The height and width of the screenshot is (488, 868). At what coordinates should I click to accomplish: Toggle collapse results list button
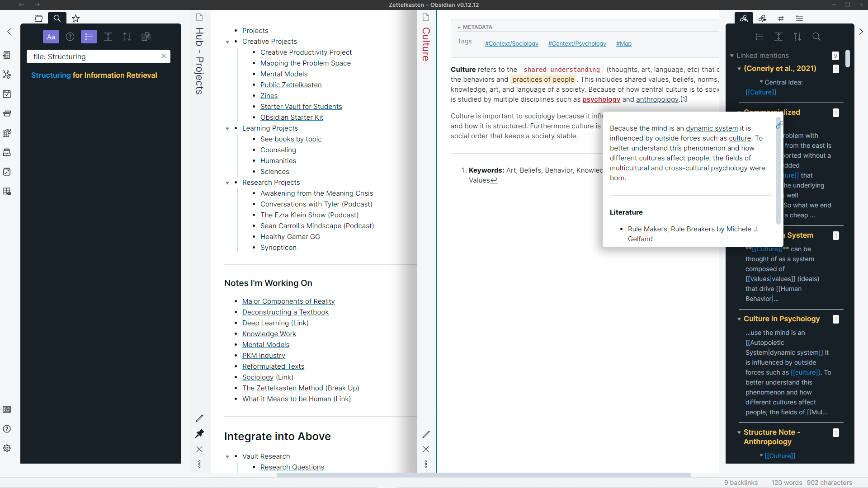click(89, 37)
